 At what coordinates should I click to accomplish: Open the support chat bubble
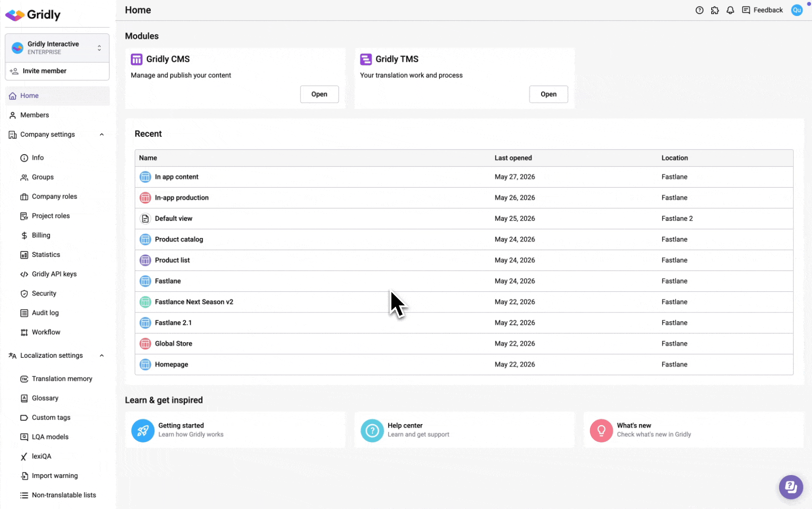(791, 487)
